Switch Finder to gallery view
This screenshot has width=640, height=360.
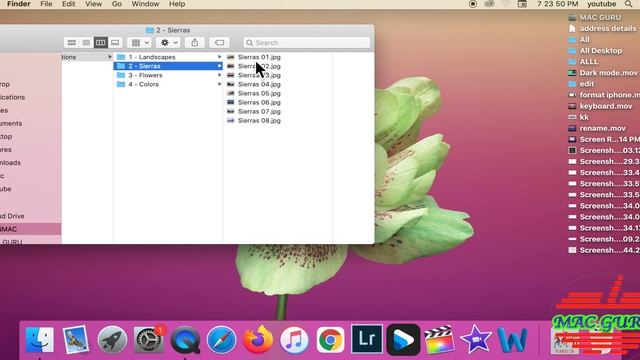click(x=115, y=42)
